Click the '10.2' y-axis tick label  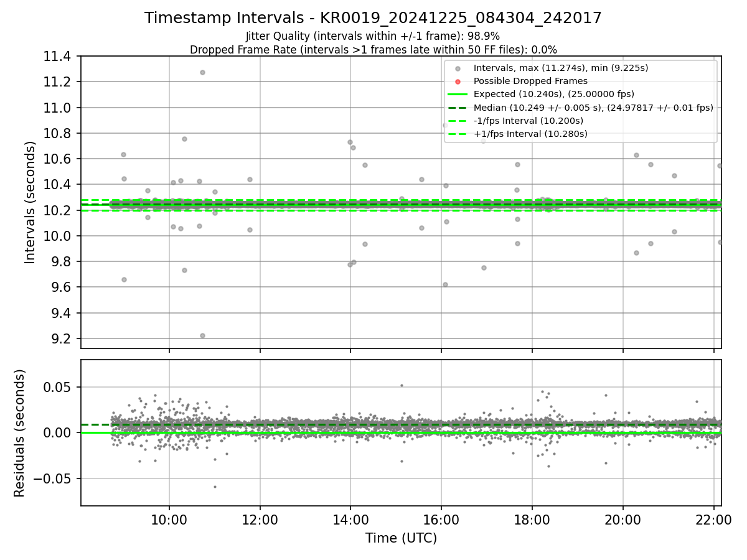point(59,210)
